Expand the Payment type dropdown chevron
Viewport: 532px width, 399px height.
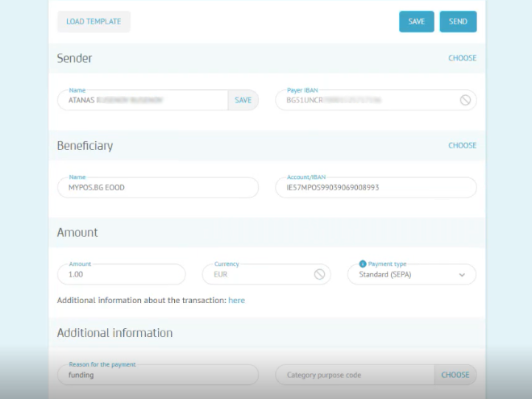point(462,275)
